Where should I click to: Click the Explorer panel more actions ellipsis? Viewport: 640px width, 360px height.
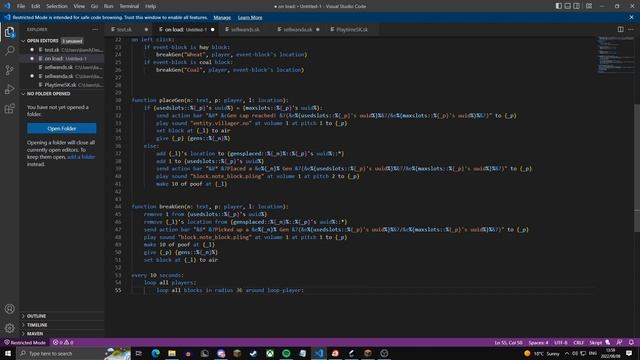click(x=95, y=29)
